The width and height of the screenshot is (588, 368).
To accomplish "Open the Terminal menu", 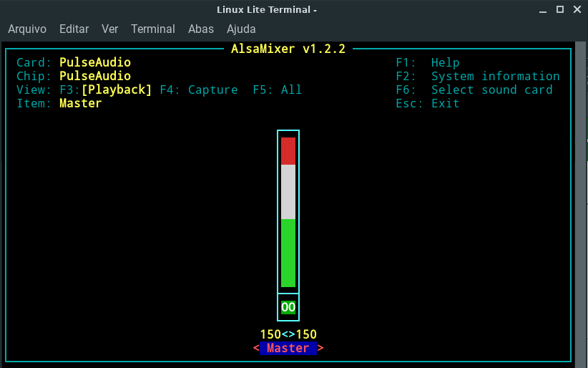I will (152, 29).
